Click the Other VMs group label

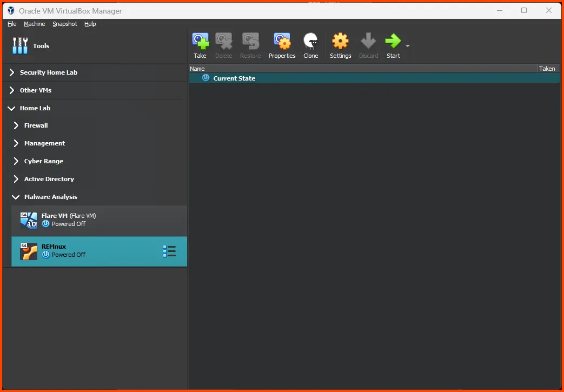36,90
